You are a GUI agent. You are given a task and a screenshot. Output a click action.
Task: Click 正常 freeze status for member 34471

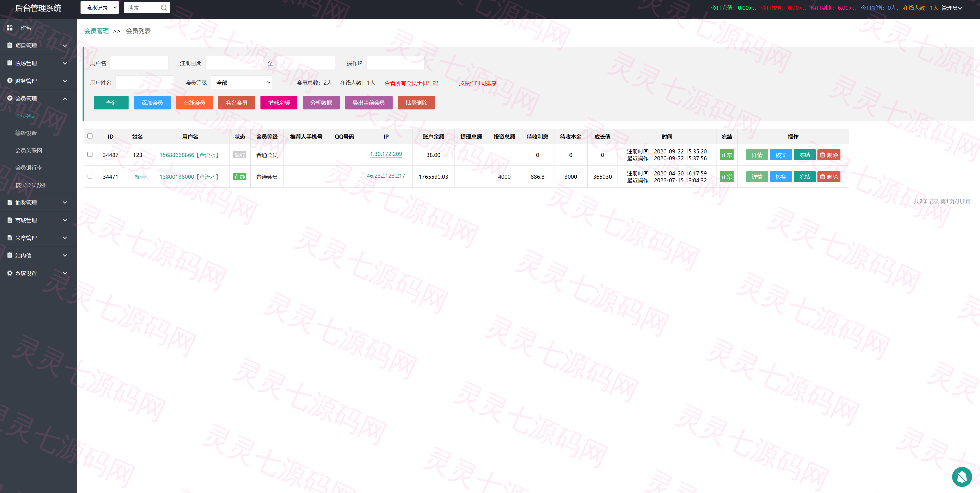[x=727, y=177]
